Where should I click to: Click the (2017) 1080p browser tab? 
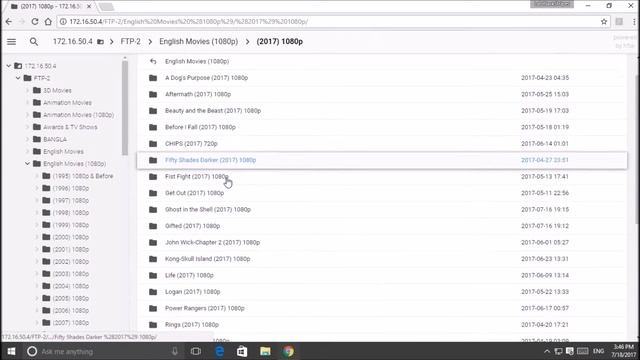point(51,7)
